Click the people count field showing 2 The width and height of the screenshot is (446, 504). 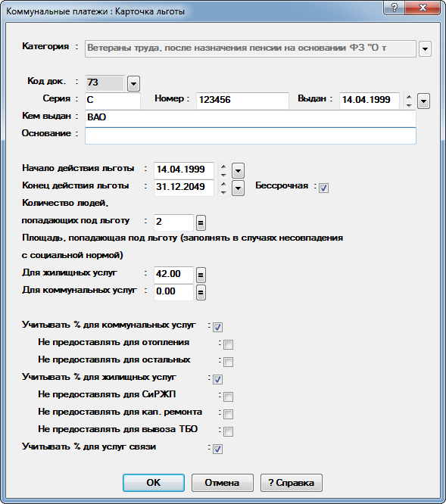(173, 222)
